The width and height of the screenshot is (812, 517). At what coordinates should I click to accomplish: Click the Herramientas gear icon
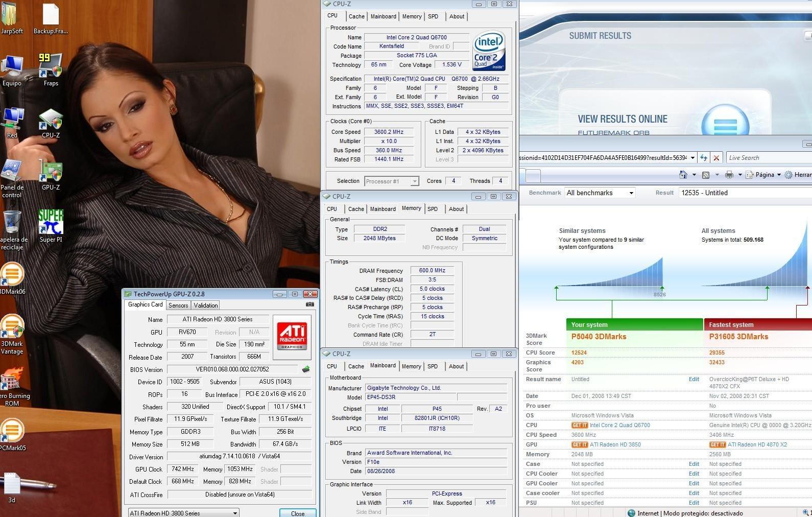coord(789,175)
